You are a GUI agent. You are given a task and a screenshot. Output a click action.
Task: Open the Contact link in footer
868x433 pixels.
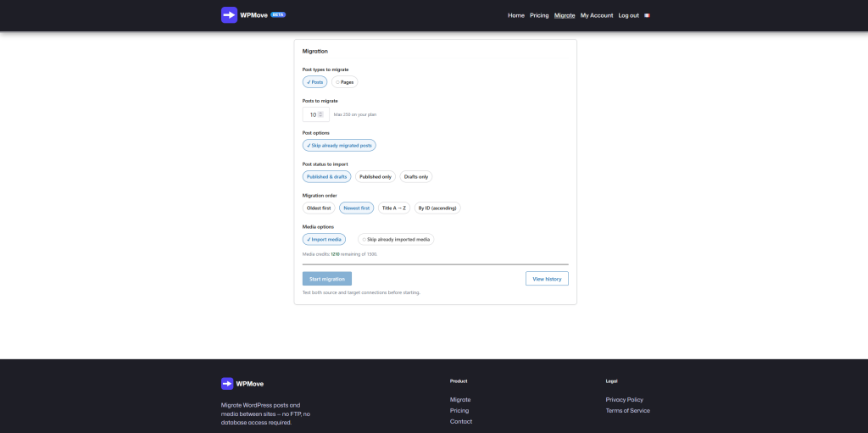pyautogui.click(x=461, y=421)
